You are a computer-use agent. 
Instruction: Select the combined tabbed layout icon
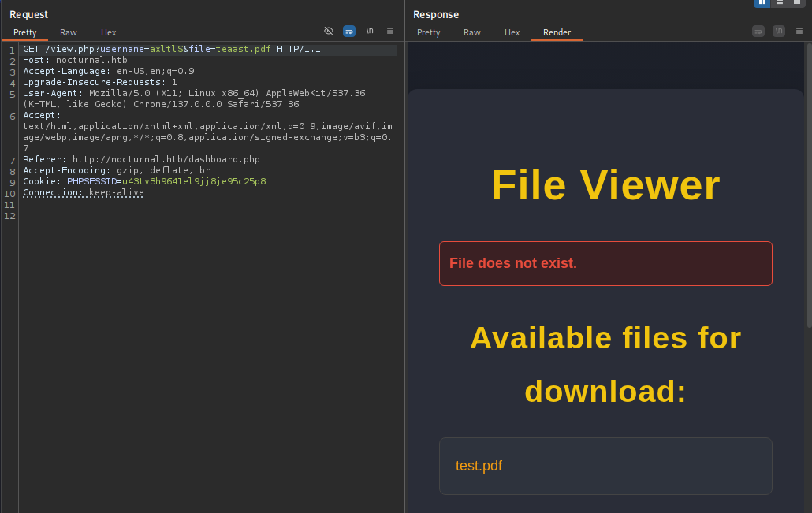pyautogui.click(x=796, y=2)
